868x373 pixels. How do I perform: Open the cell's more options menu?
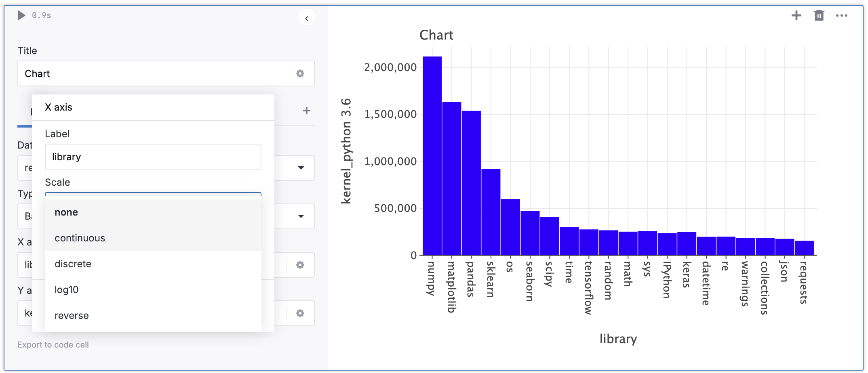point(842,16)
